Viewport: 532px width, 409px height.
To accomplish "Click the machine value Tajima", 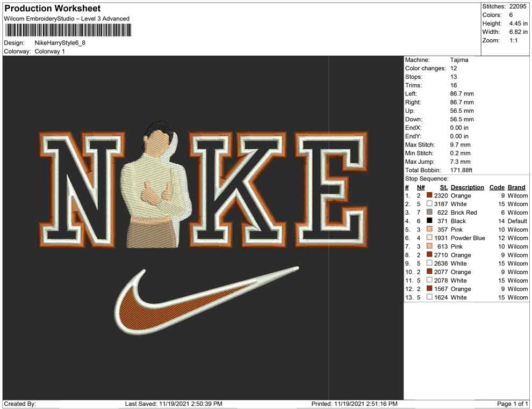I will click(x=459, y=60).
